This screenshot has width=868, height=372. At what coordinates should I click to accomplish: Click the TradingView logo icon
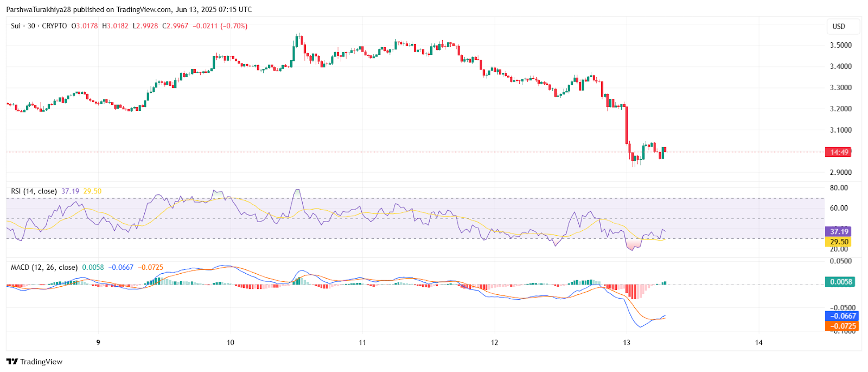[x=12, y=362]
